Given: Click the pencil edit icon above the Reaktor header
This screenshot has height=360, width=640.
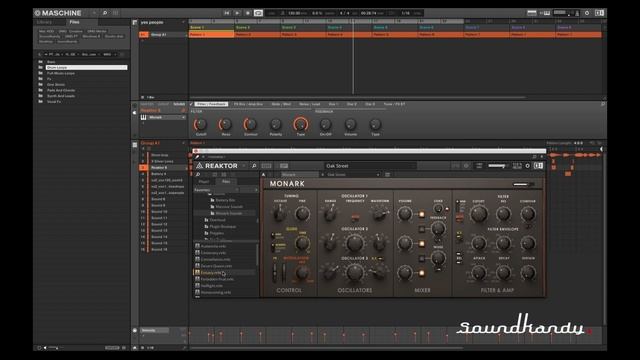Looking at the screenshot, I should pos(197,157).
